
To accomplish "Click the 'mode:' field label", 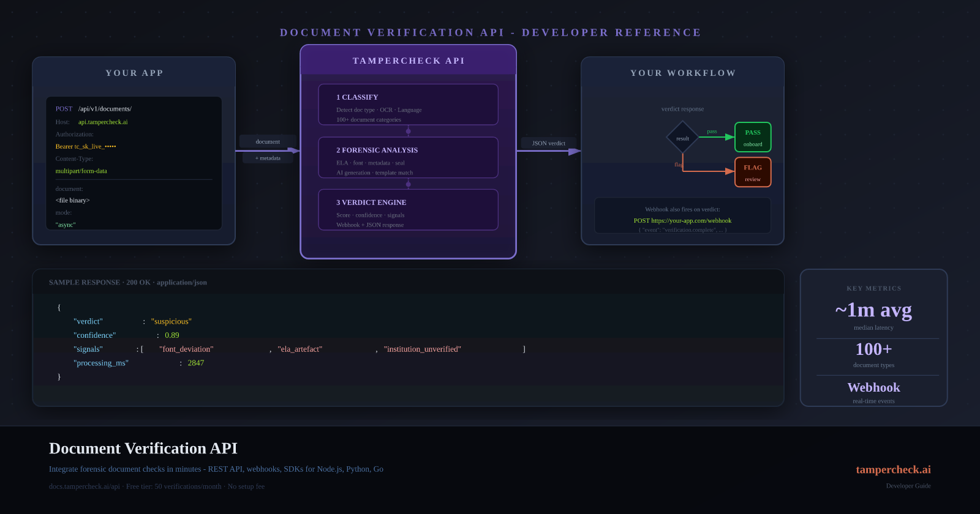I will (x=64, y=212).
